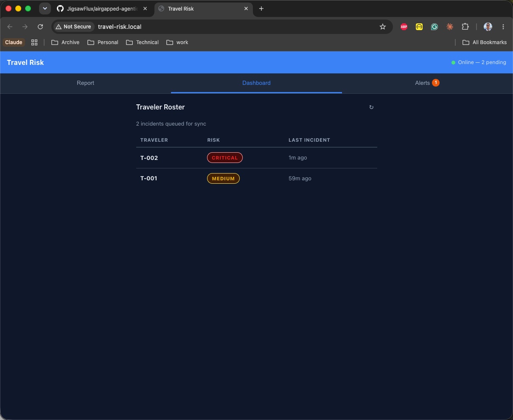Click the MEDIUM risk badge

pos(223,179)
